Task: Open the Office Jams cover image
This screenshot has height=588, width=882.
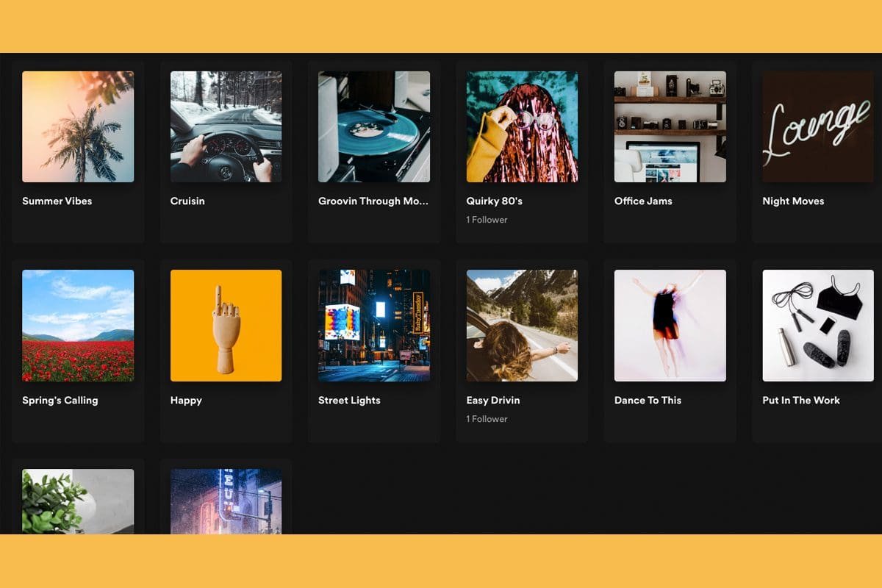Action: pos(670,126)
